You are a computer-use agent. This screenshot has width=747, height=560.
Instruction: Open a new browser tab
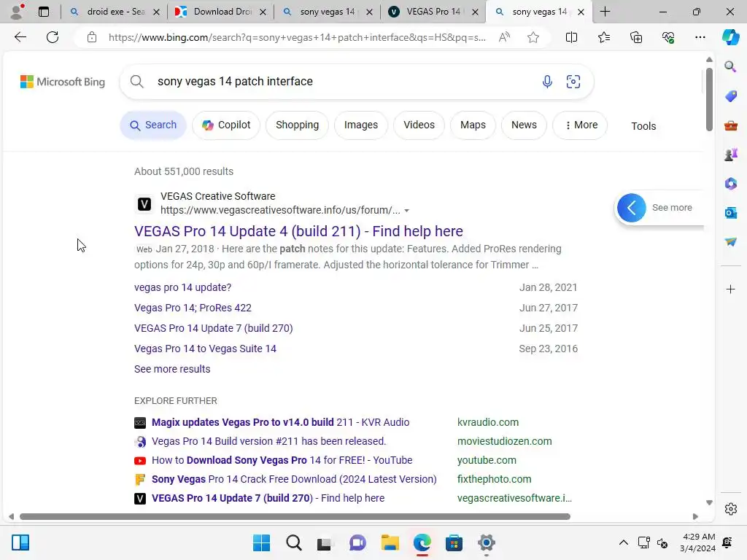point(605,12)
